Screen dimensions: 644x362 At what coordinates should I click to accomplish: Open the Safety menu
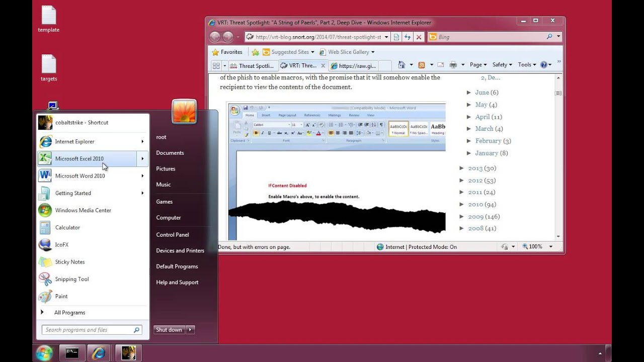click(x=502, y=64)
